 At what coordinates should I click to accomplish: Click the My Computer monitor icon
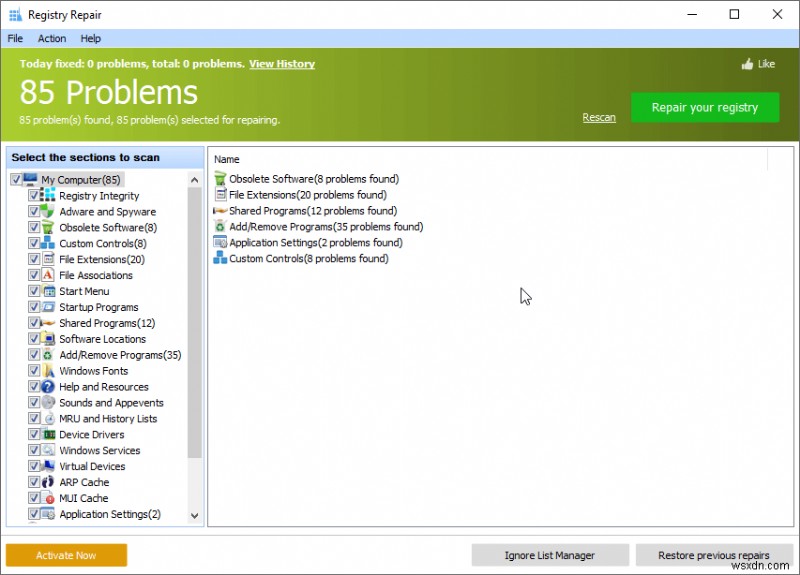(x=30, y=179)
